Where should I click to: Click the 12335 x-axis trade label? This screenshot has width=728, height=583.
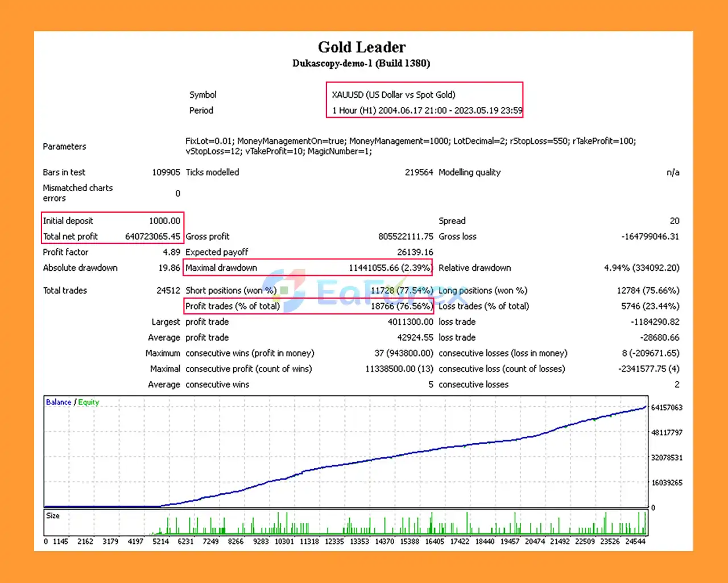coord(334,541)
